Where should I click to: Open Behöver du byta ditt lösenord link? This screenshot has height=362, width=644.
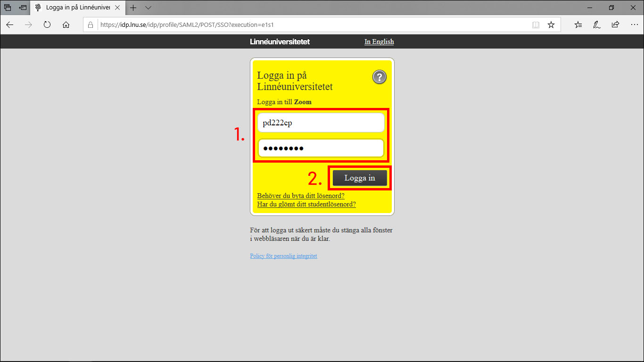(x=301, y=196)
